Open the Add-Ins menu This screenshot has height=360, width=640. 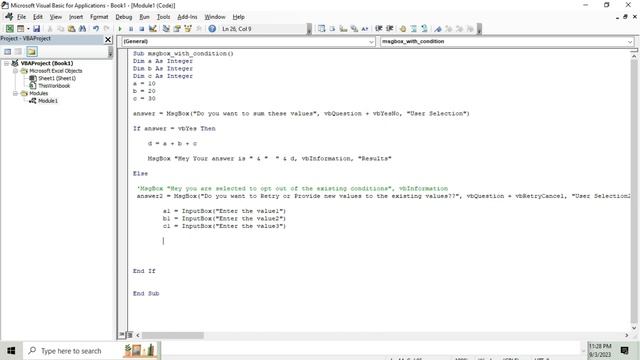coord(187,17)
